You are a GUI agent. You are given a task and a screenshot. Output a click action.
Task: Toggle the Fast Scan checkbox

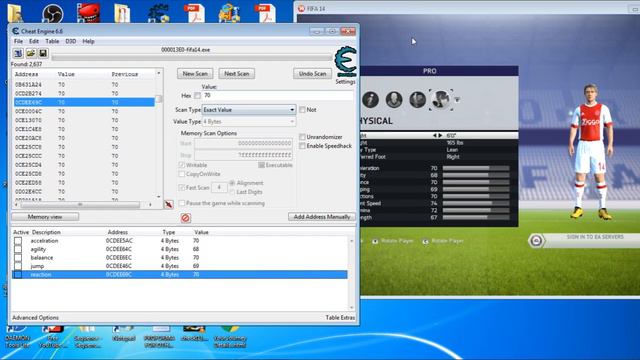pos(182,187)
